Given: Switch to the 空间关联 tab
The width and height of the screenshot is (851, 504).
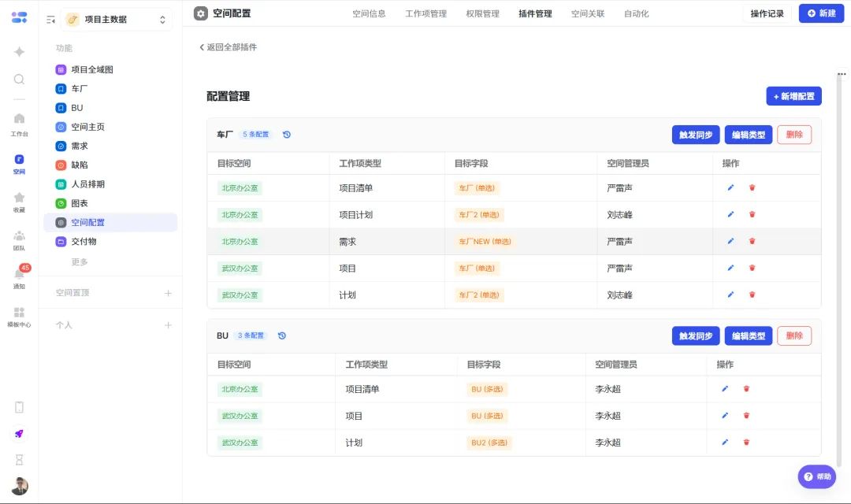Looking at the screenshot, I should coord(588,13).
